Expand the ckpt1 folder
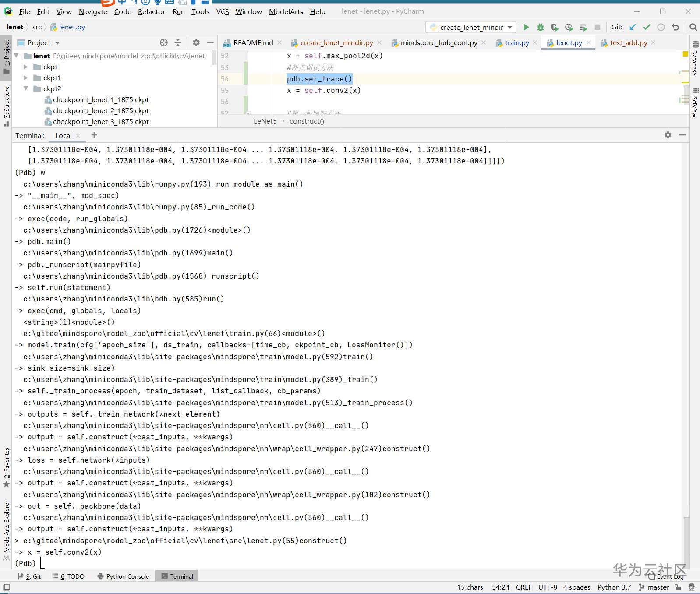The height and width of the screenshot is (594, 700). coord(26,78)
